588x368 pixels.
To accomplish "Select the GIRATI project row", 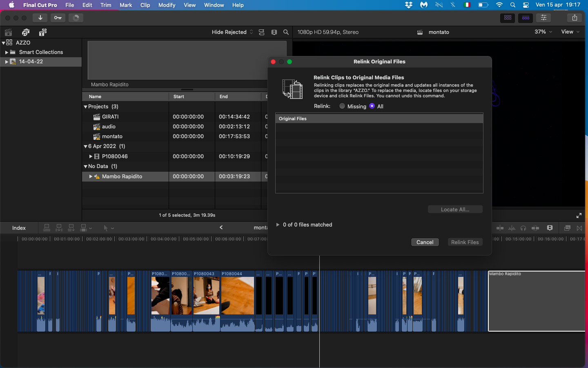I will click(x=175, y=117).
